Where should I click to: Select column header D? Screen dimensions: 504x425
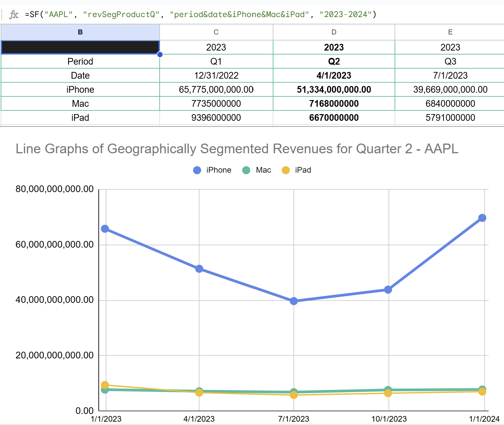pos(334,32)
